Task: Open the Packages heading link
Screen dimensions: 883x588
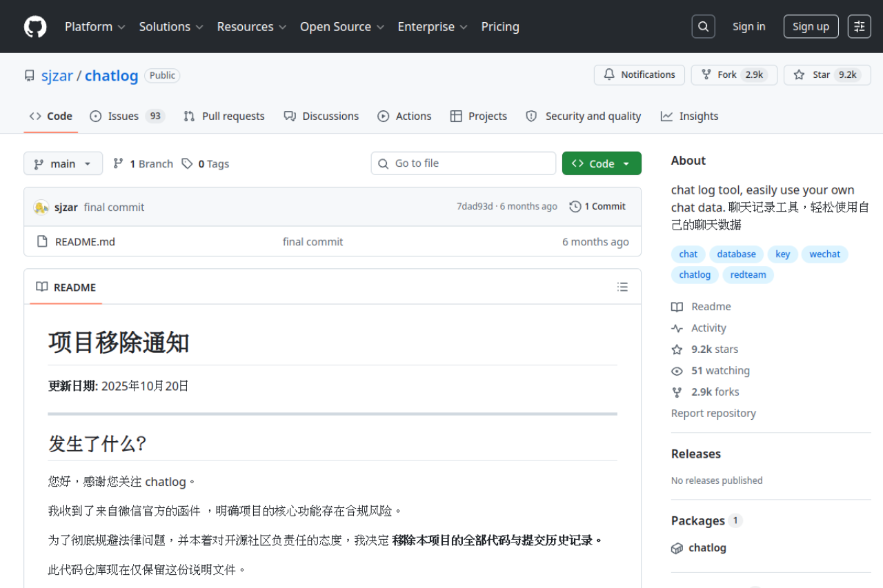Action: tap(707, 520)
